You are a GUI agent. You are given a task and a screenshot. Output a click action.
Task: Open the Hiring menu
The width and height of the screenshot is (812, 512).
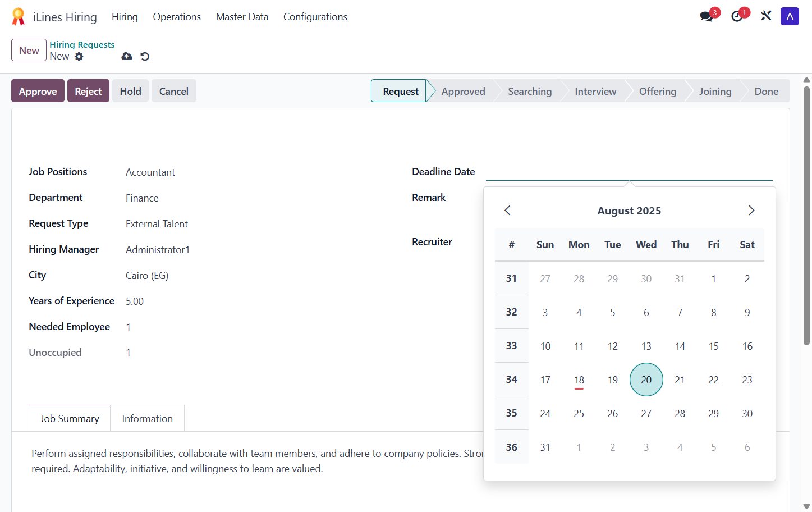(125, 17)
